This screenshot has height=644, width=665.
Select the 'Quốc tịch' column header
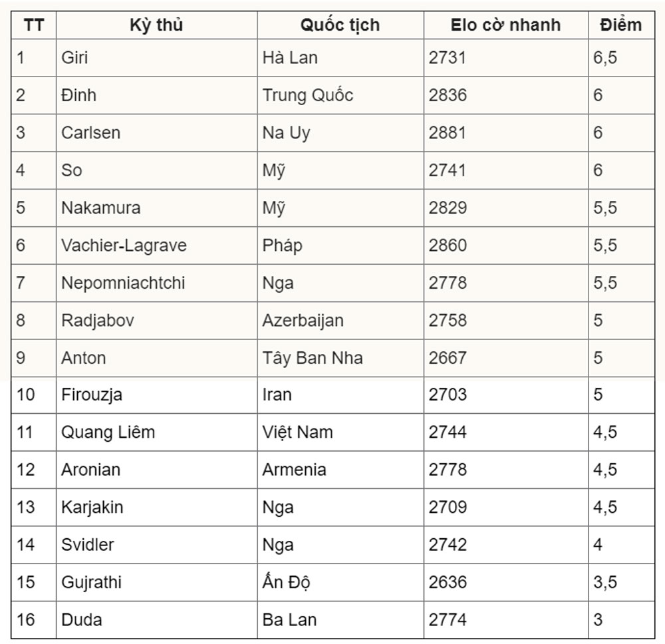coord(340,25)
